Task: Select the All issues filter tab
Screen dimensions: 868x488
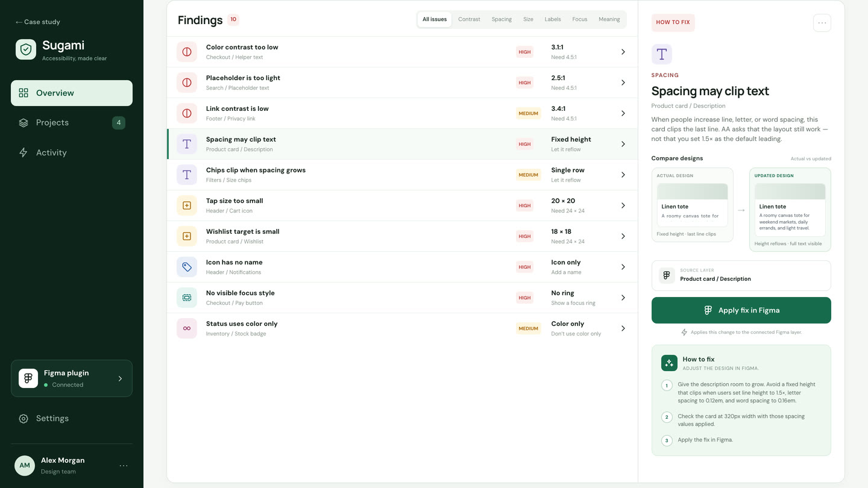Action: (435, 19)
